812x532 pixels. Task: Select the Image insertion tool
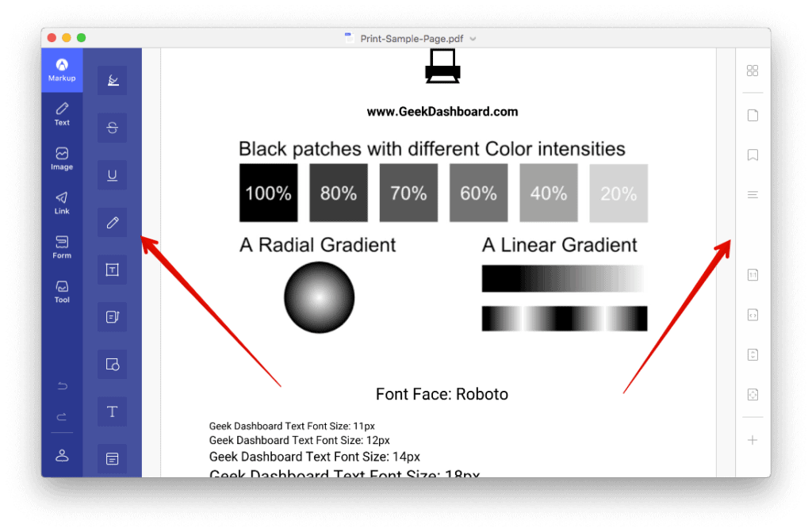point(62,159)
